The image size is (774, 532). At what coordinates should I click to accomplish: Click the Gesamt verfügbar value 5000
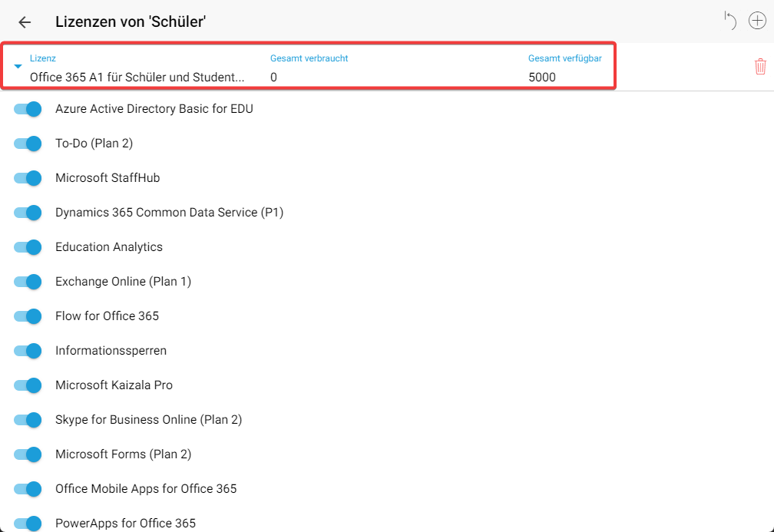tap(542, 77)
